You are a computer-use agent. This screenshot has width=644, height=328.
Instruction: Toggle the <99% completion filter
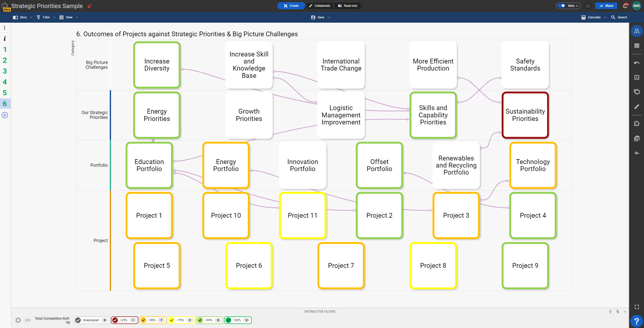coord(200,320)
